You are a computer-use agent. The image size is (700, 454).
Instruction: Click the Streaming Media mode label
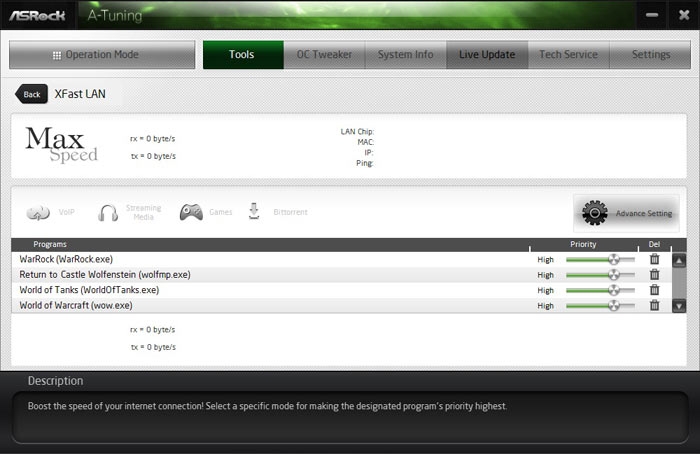point(143,212)
